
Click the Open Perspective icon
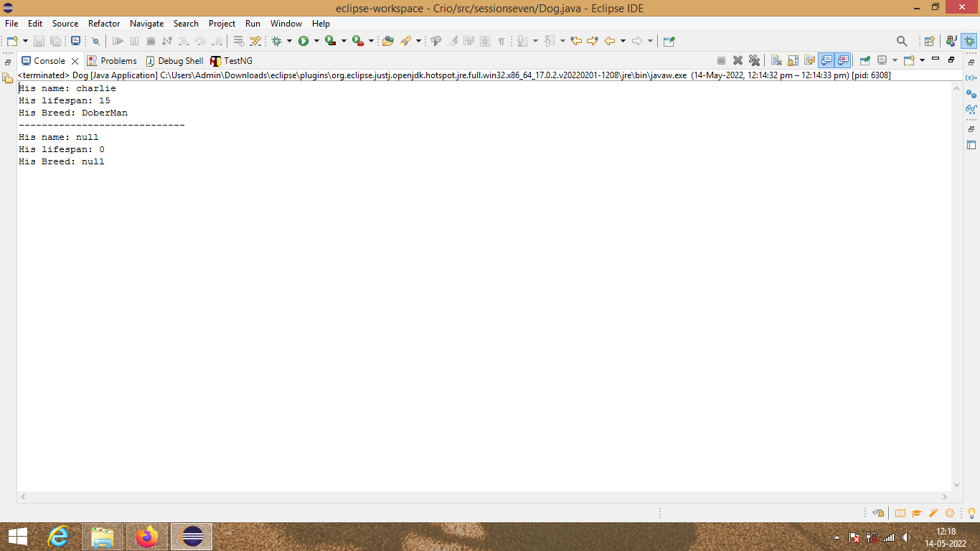929,41
